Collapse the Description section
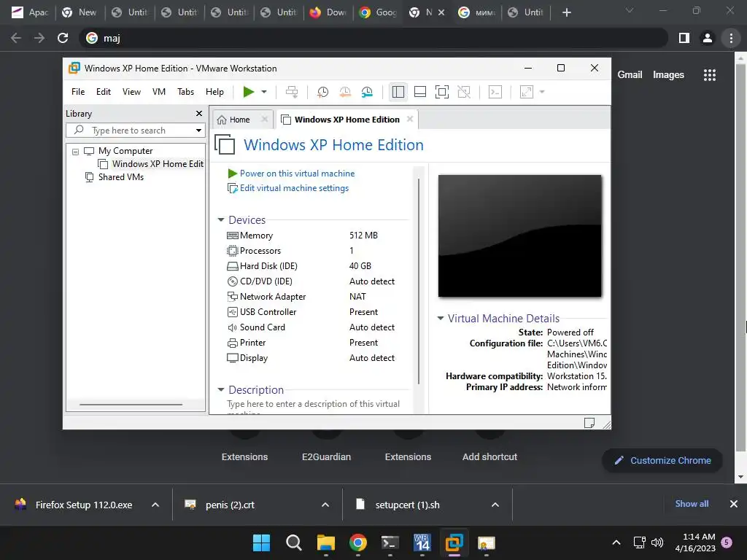Image resolution: width=747 pixels, height=560 pixels. click(x=220, y=389)
